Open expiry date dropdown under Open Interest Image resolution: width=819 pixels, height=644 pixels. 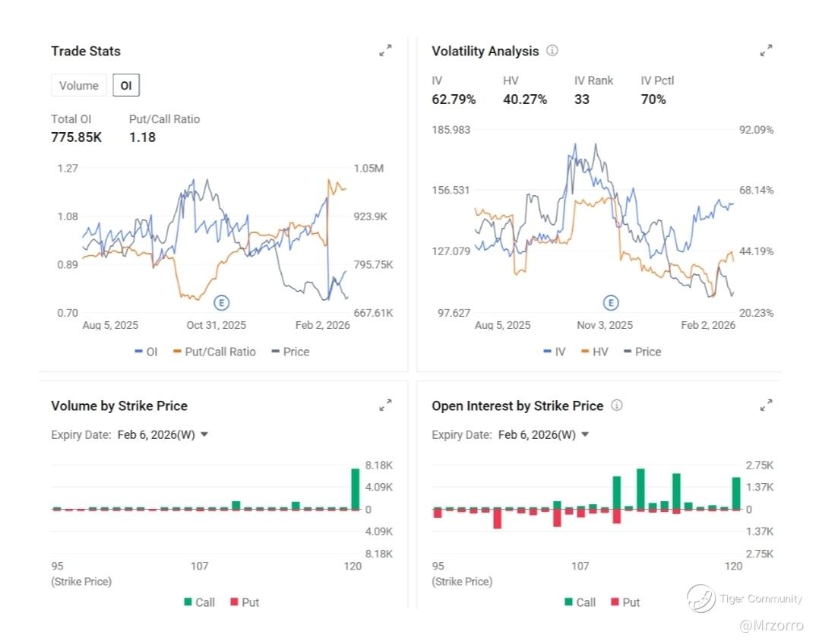click(x=543, y=435)
